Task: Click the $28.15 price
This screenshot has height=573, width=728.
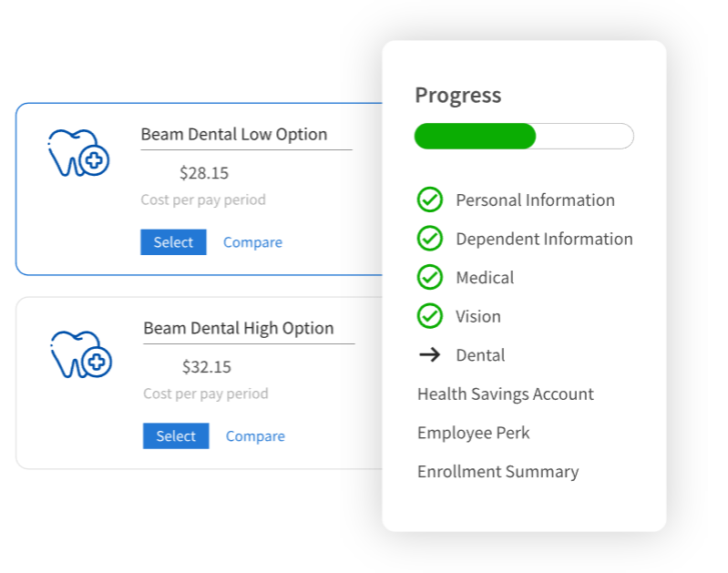Action: 204,173
